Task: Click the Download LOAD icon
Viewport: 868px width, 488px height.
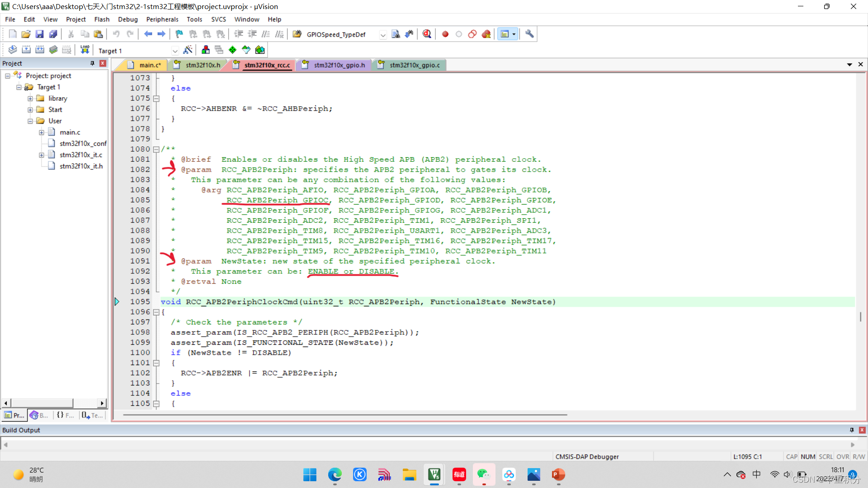Action: tap(85, 50)
